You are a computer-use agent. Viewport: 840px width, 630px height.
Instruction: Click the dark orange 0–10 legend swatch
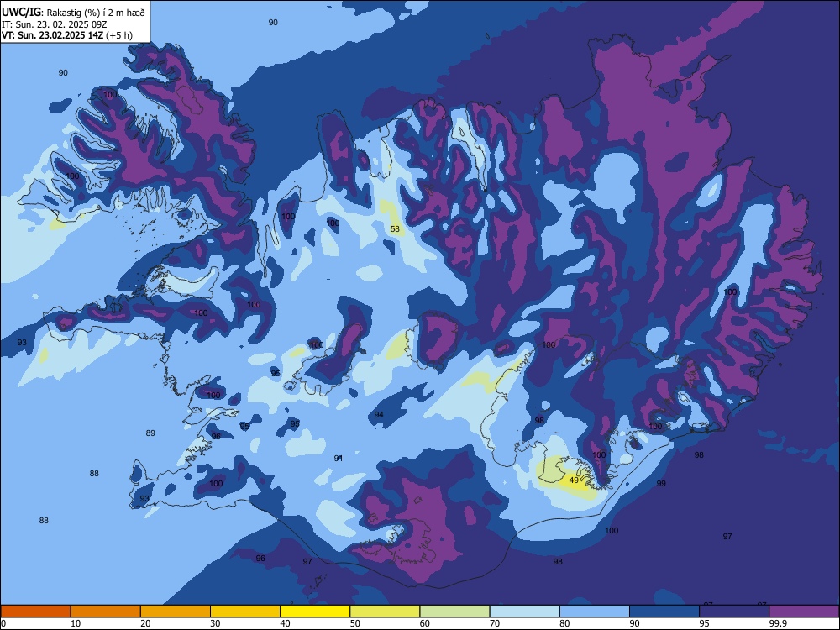tap(35, 612)
